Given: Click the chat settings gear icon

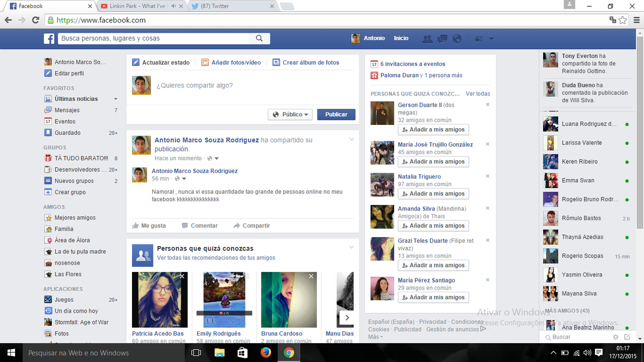Looking at the screenshot, I should (x=616, y=337).
